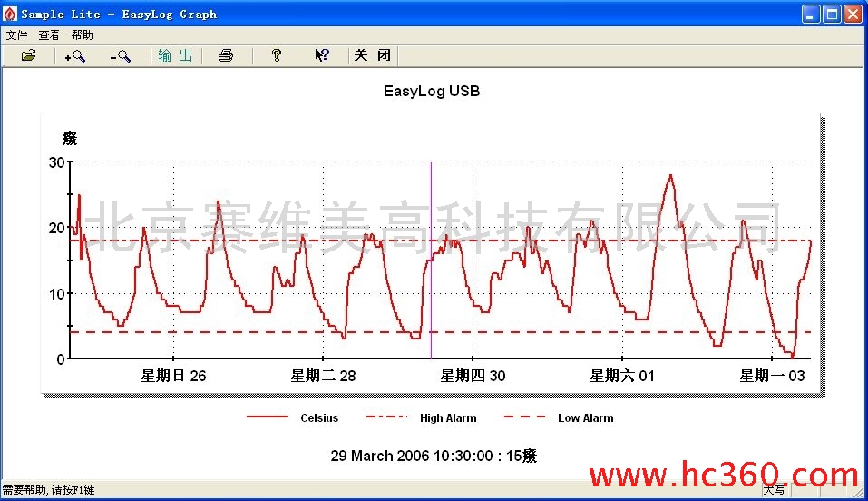This screenshot has width=868, height=501.
Task: Print the graph using printer icon
Action: pyautogui.click(x=225, y=55)
